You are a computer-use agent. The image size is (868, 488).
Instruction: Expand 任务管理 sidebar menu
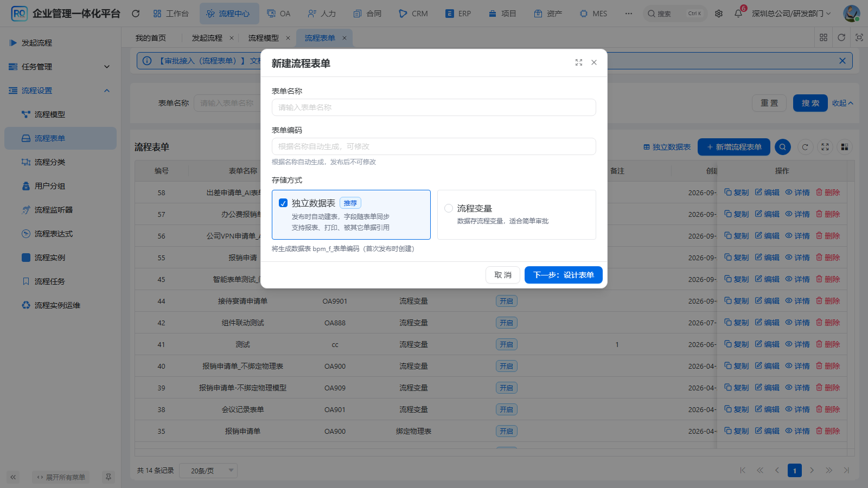[x=60, y=67]
